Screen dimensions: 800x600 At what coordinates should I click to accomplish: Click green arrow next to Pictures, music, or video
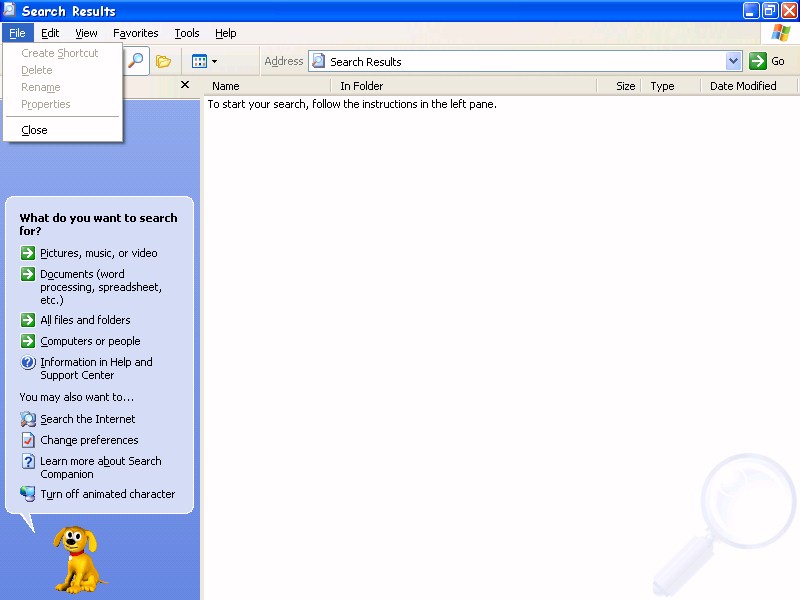pos(28,253)
